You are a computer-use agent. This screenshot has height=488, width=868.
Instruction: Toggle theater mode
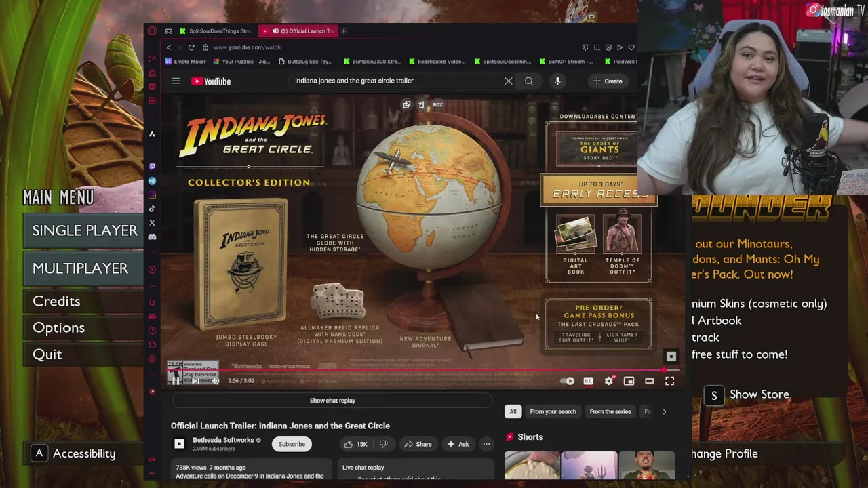point(649,381)
